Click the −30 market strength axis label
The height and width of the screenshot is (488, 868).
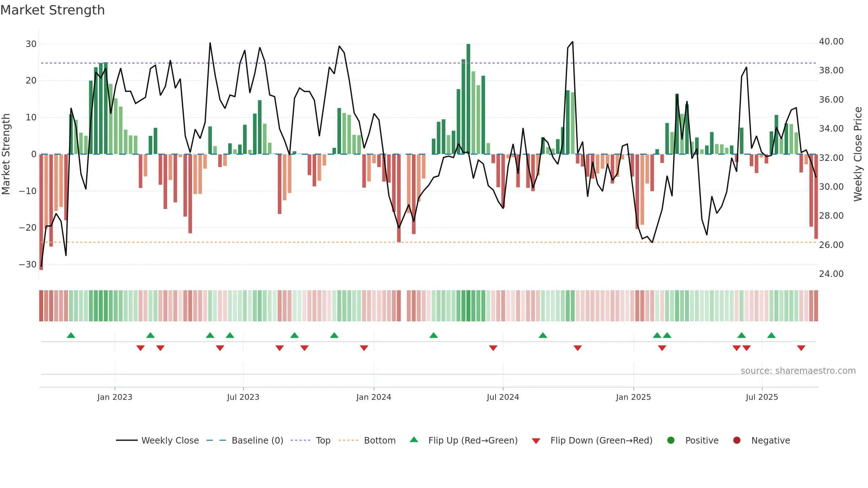click(27, 265)
